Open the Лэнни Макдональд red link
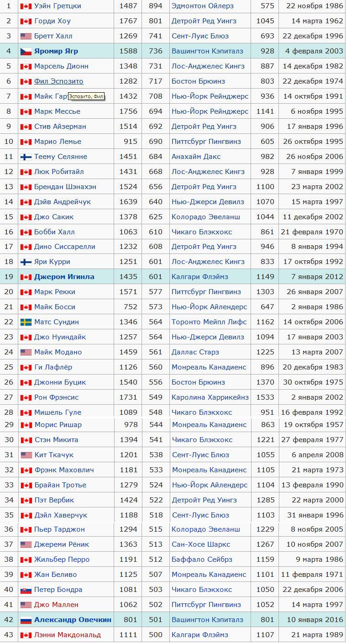The height and width of the screenshot is (644, 346). tap(68, 635)
